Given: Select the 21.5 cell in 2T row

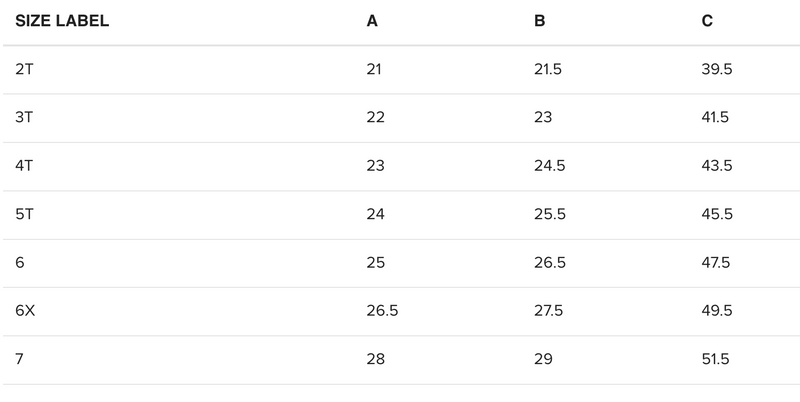Looking at the screenshot, I should 550,70.
